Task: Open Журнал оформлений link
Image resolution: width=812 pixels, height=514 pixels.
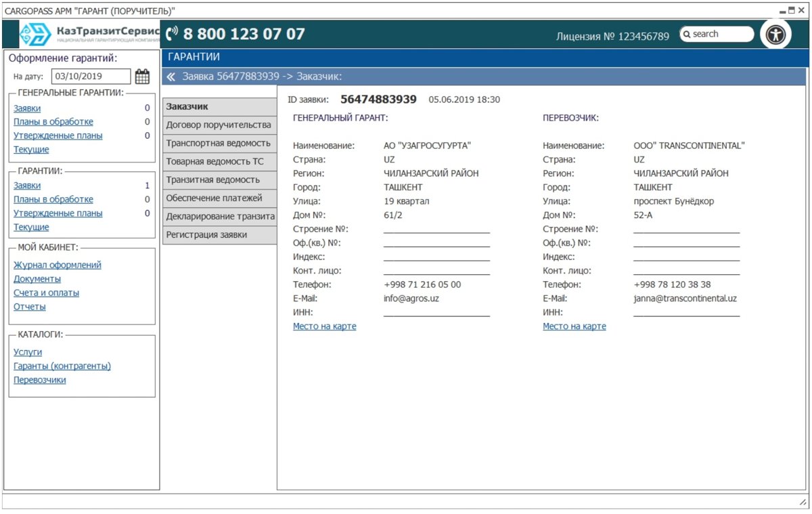Action: pyautogui.click(x=58, y=265)
